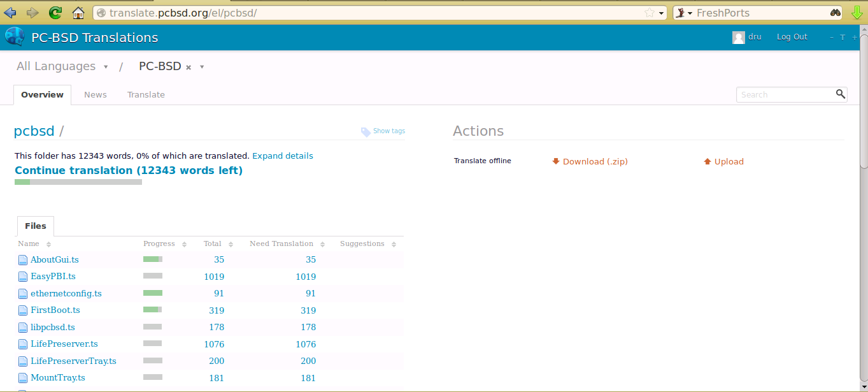Decrease font size with minus button
The image size is (868, 392).
tap(832, 38)
